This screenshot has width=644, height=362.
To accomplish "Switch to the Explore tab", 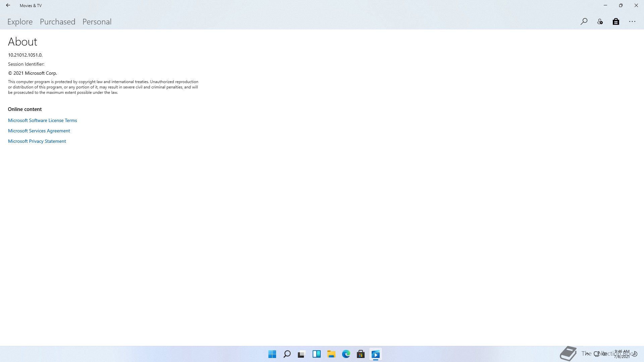I will click(20, 22).
